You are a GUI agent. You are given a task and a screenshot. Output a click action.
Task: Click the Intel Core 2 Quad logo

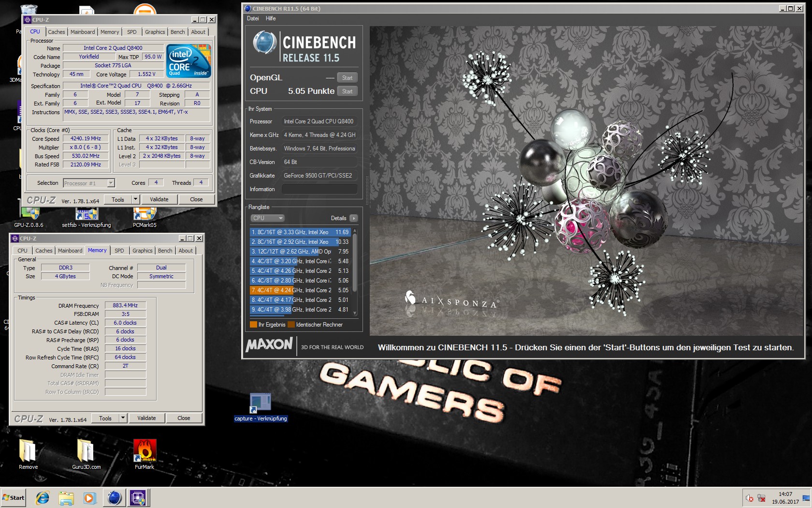[188, 61]
